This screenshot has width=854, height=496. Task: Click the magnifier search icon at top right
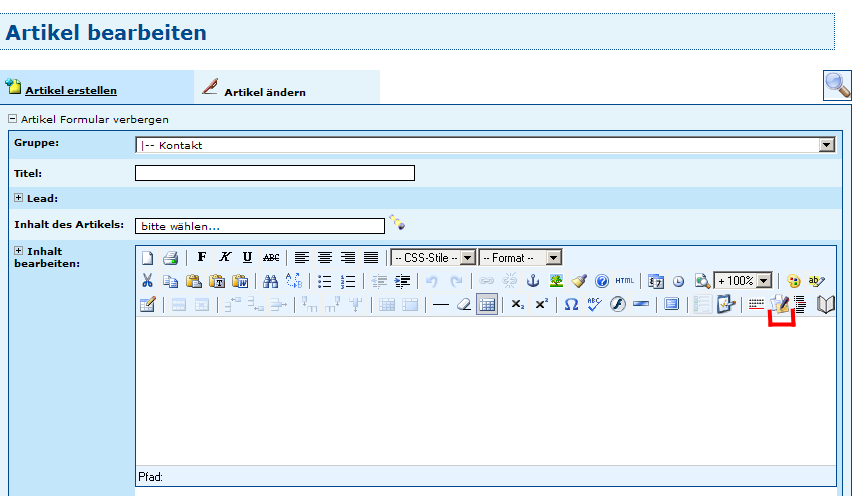pos(836,86)
